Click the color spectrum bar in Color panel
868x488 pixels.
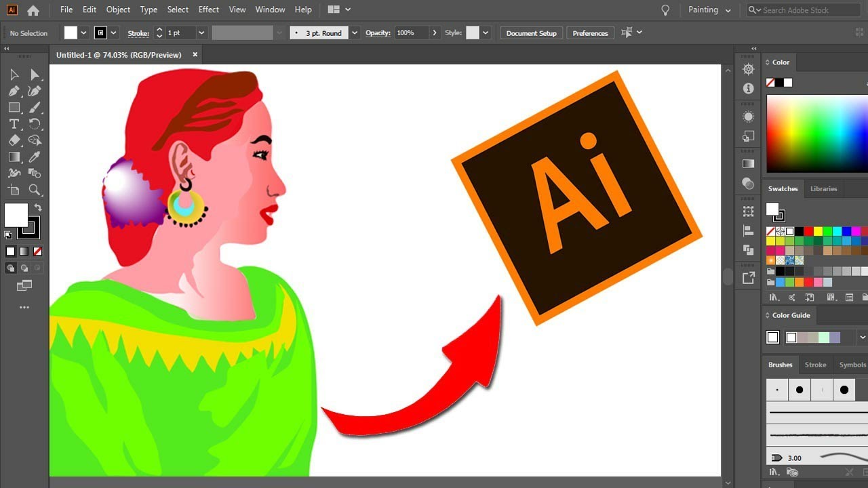[x=817, y=134]
